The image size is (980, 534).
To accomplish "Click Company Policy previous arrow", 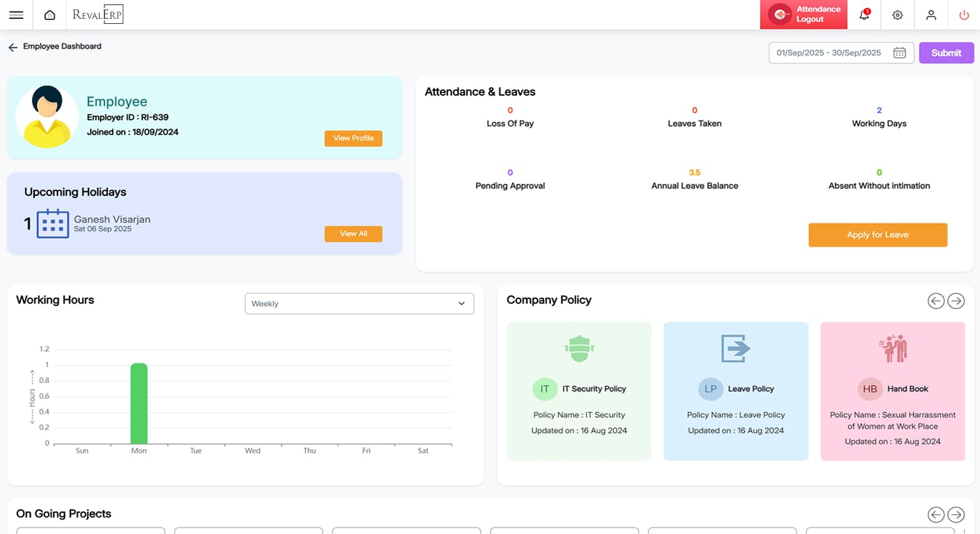I will click(x=936, y=300).
